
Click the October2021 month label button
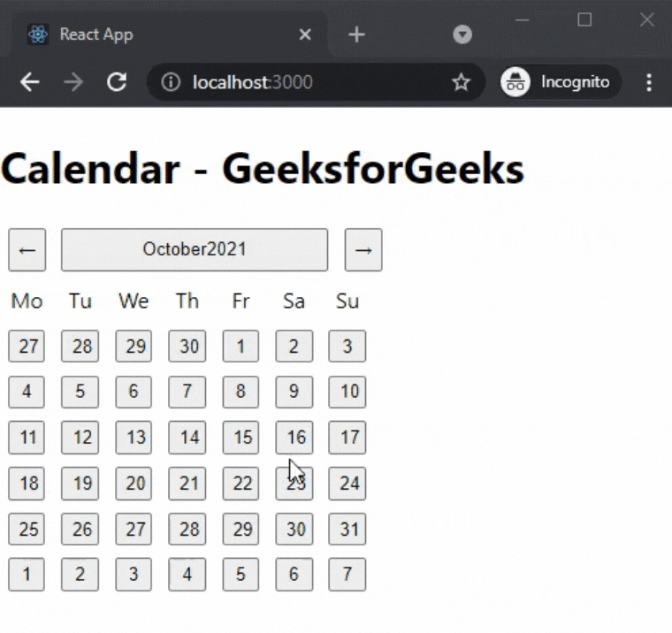click(195, 250)
